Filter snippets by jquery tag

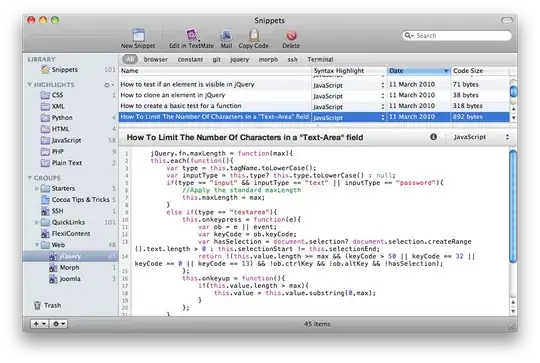pos(239,60)
